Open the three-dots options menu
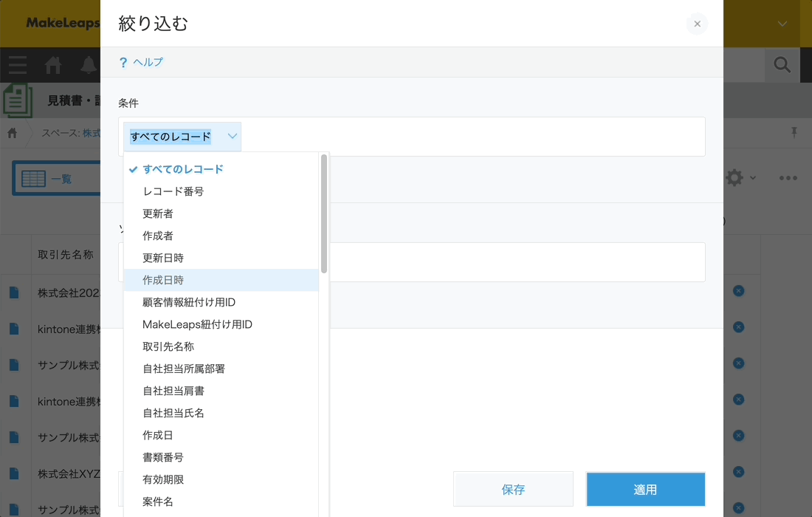812x517 pixels. click(x=788, y=178)
